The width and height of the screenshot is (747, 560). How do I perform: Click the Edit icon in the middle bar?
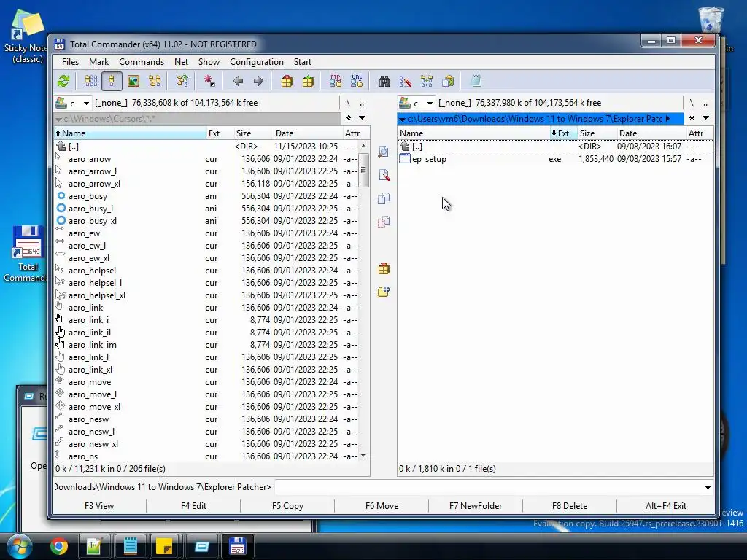click(x=384, y=175)
